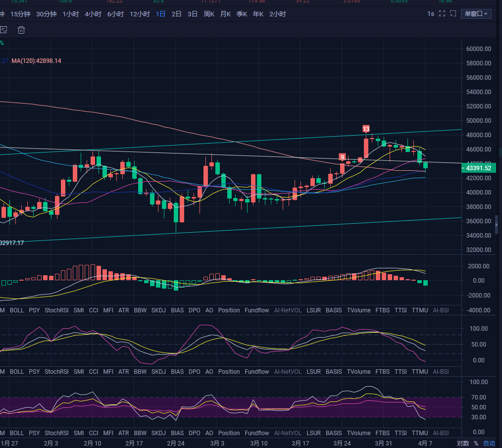
Task: Open the drawing list edit icon
Action: point(3,30)
